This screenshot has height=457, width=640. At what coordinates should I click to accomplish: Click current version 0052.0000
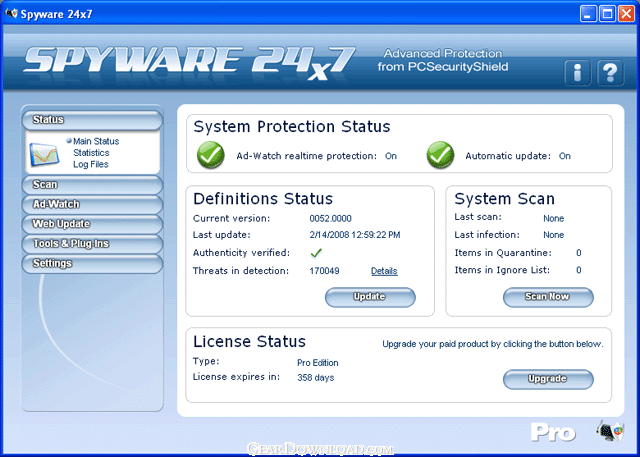click(x=330, y=218)
